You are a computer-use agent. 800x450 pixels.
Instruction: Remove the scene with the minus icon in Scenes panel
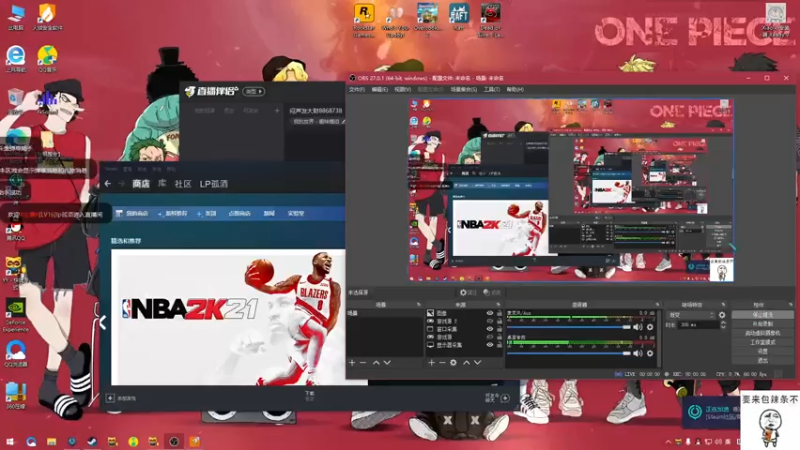tap(363, 362)
